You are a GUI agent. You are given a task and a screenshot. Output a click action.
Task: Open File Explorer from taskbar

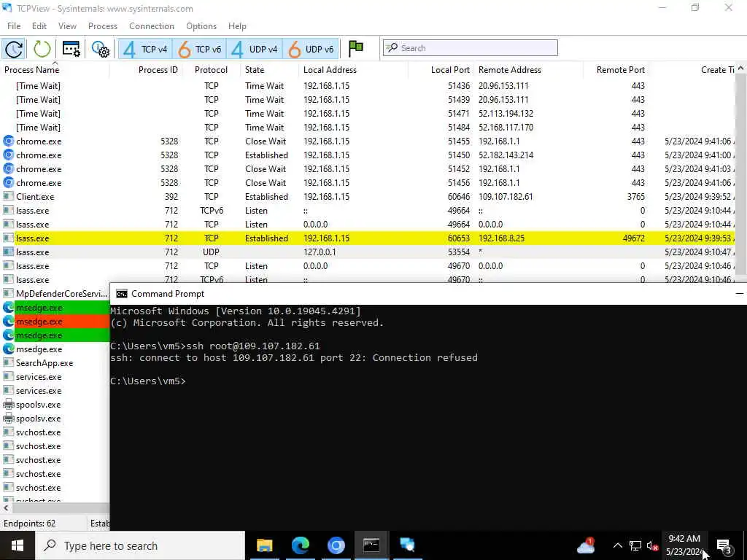[x=264, y=545]
